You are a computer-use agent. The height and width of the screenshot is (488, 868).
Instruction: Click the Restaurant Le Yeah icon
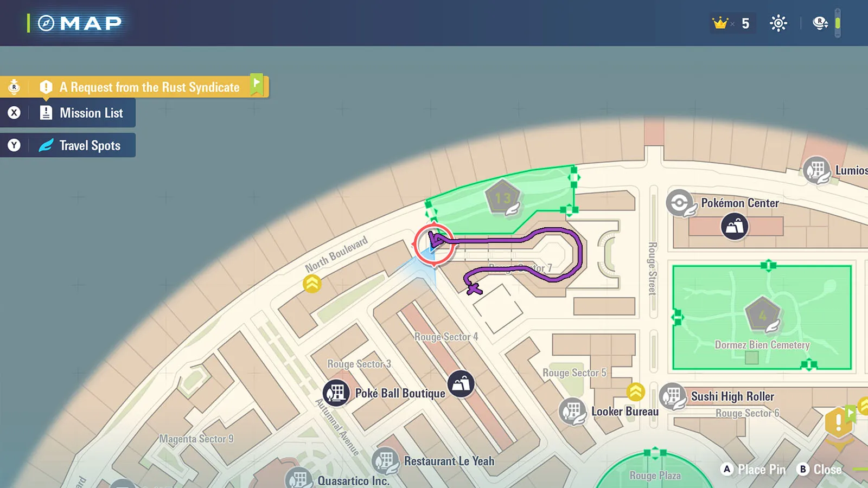[x=385, y=461]
